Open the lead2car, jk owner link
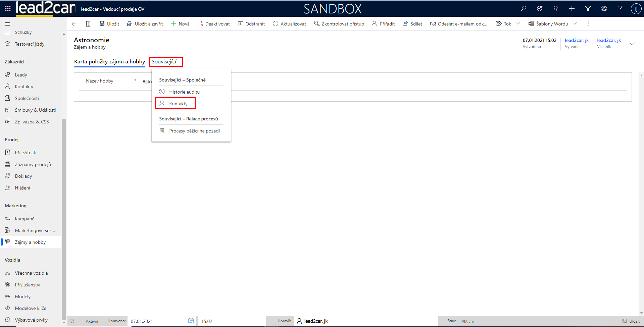 pyautogui.click(x=609, y=41)
